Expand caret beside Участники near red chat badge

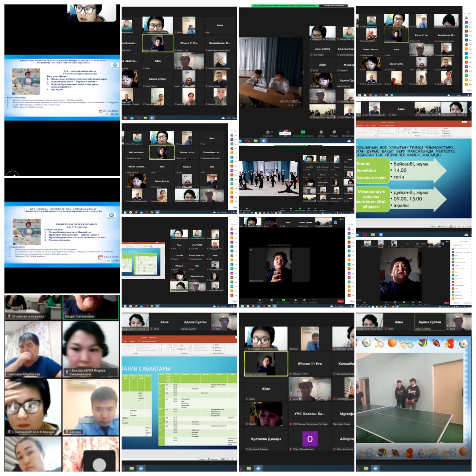click(276, 132)
